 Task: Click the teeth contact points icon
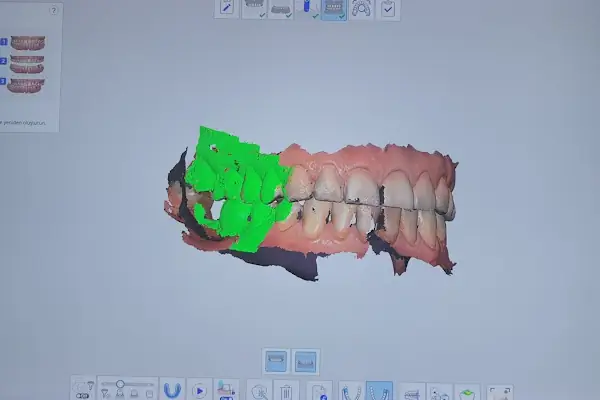coord(439,392)
